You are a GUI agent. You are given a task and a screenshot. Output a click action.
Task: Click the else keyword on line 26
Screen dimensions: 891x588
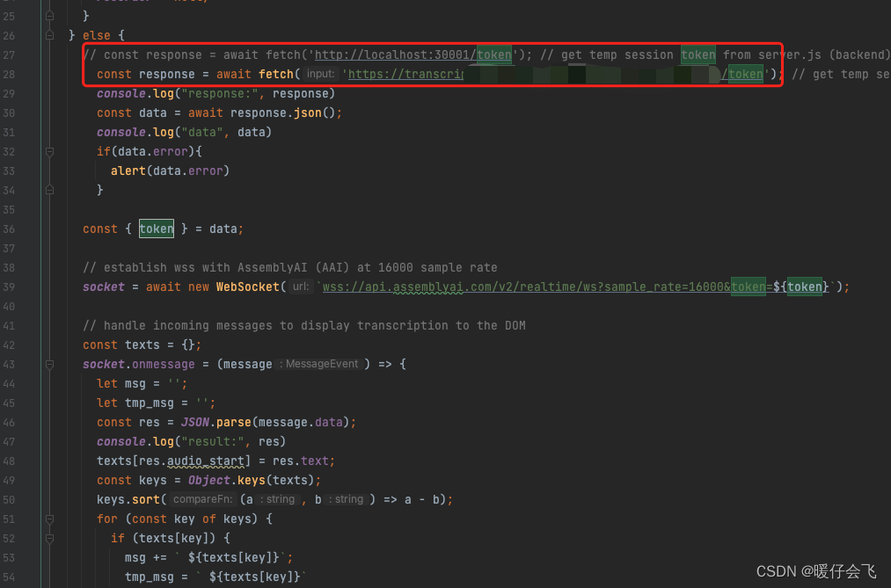point(97,36)
